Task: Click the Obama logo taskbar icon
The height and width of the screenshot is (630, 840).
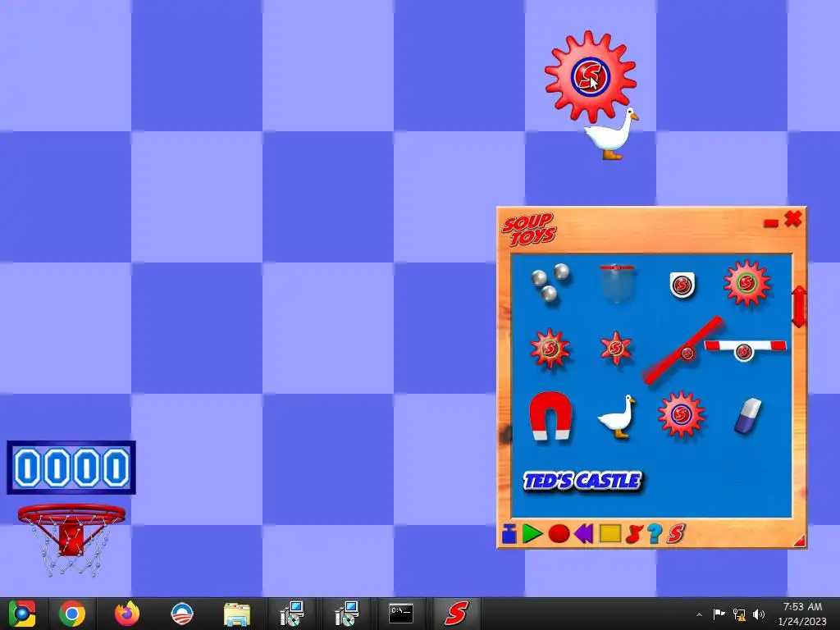Action: pyautogui.click(x=181, y=614)
